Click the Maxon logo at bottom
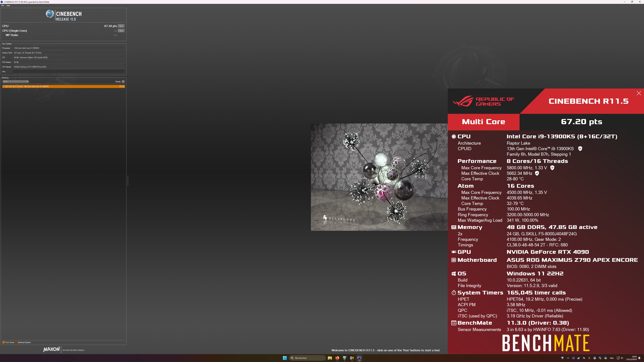The image size is (644, 362). 51,349
